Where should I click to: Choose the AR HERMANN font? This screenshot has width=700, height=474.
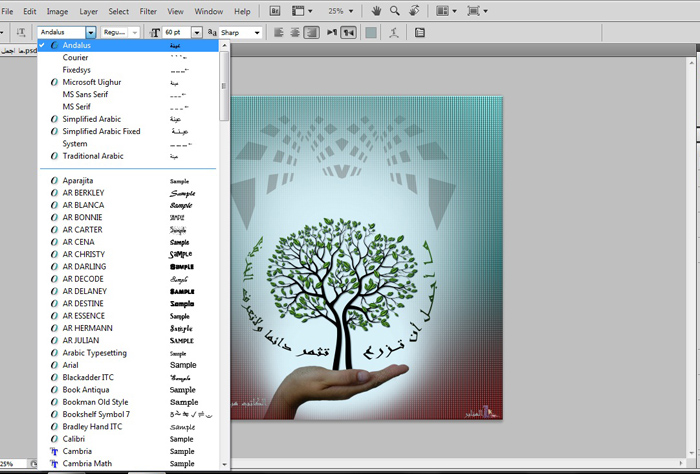[x=128, y=328]
